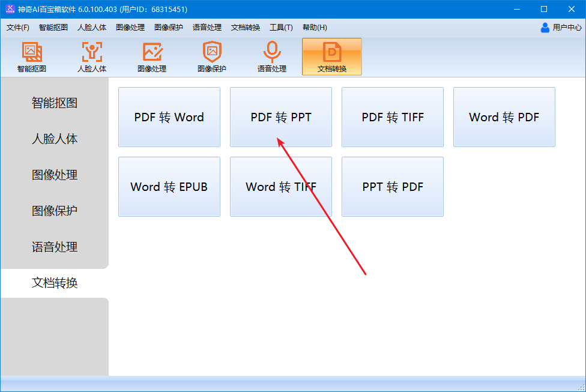This screenshot has width=586, height=392.
Task: Switch to 图像处理 sidebar tab
Action: [x=55, y=175]
